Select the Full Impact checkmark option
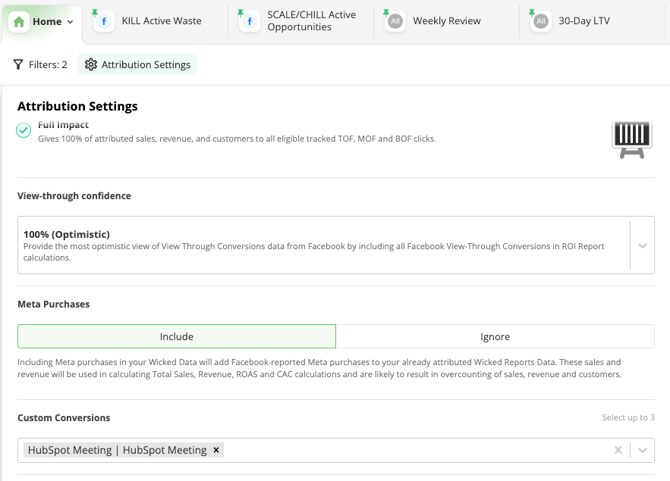Viewport: 670px width, 481px height. (24, 130)
